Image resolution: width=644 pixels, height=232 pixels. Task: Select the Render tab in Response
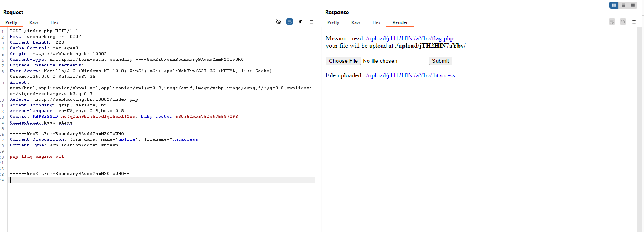point(400,22)
